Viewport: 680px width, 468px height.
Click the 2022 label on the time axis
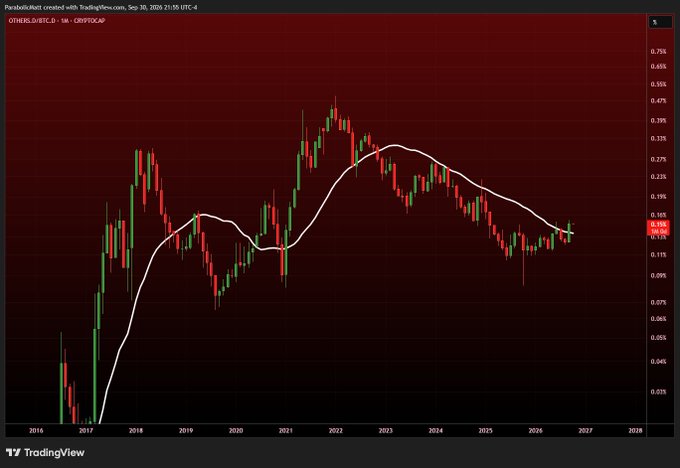(x=335, y=431)
